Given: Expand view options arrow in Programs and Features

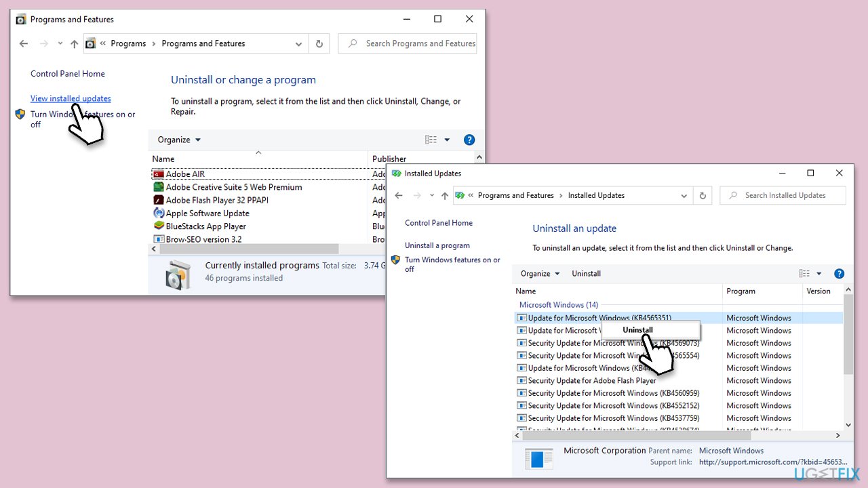Looking at the screenshot, I should tap(447, 140).
